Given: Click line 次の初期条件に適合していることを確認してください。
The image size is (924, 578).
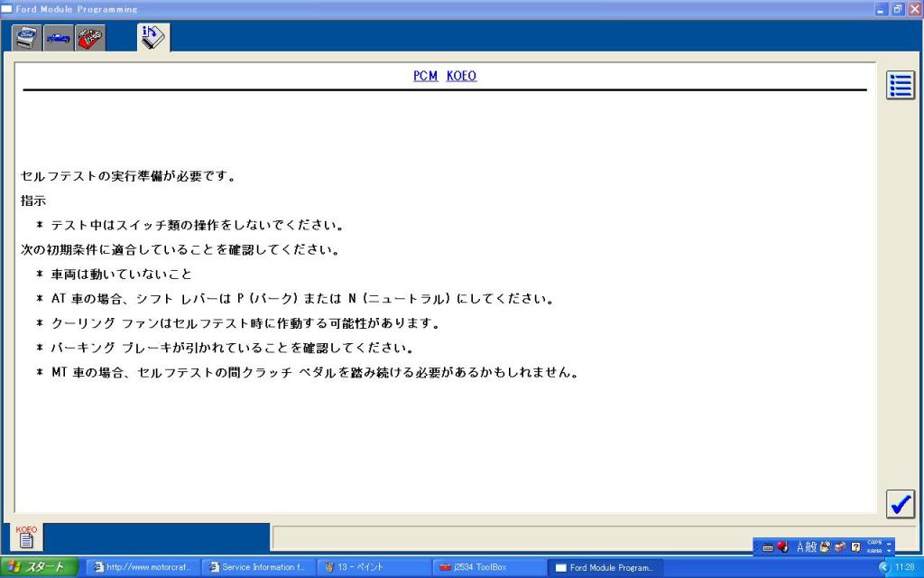Looking at the screenshot, I should [180, 249].
